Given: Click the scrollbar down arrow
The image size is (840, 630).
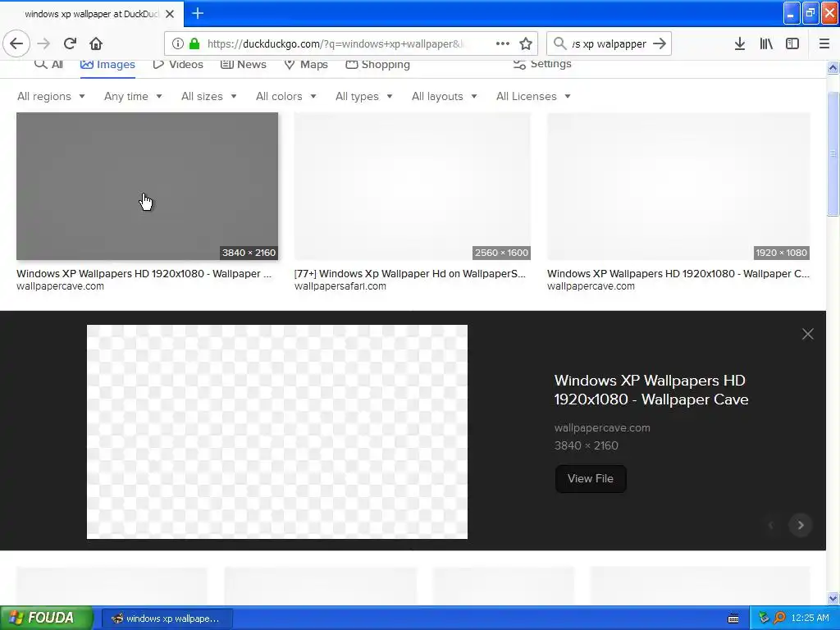Looking at the screenshot, I should tap(833, 598).
